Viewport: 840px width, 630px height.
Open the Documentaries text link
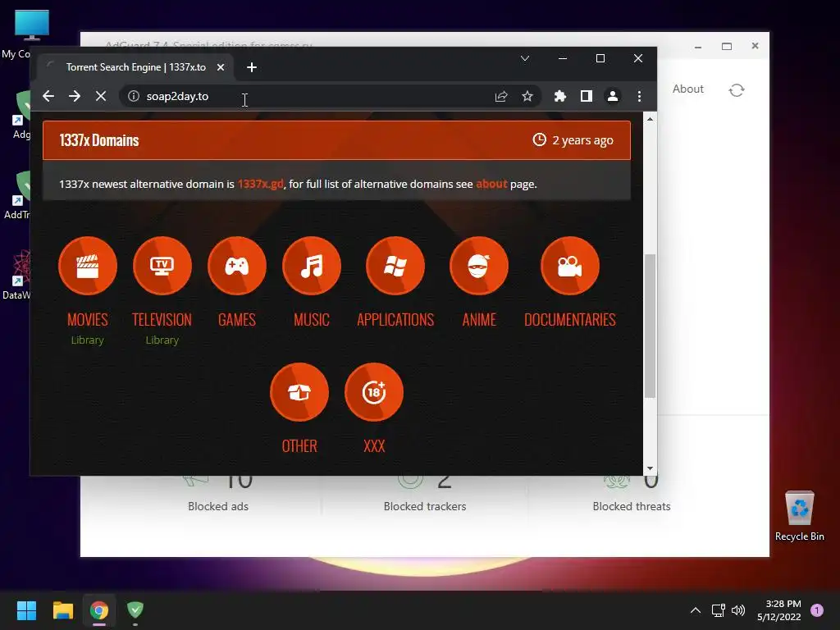point(570,320)
